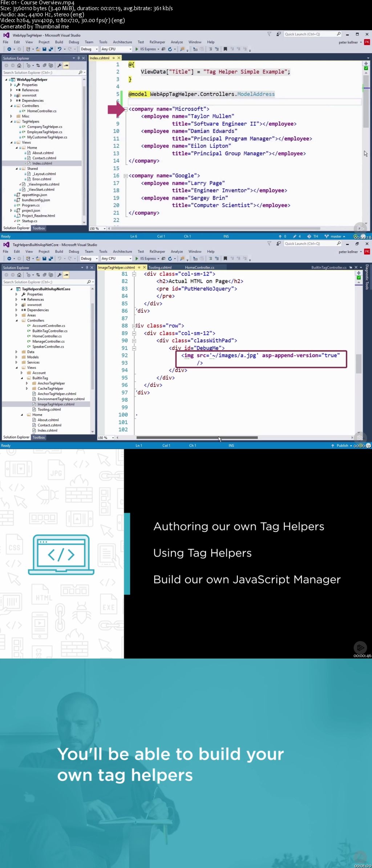Image resolution: width=372 pixels, height=868 pixels.
Task: Click Home in WebAppTagHelper Solution Explorer
Action: (19, 65)
